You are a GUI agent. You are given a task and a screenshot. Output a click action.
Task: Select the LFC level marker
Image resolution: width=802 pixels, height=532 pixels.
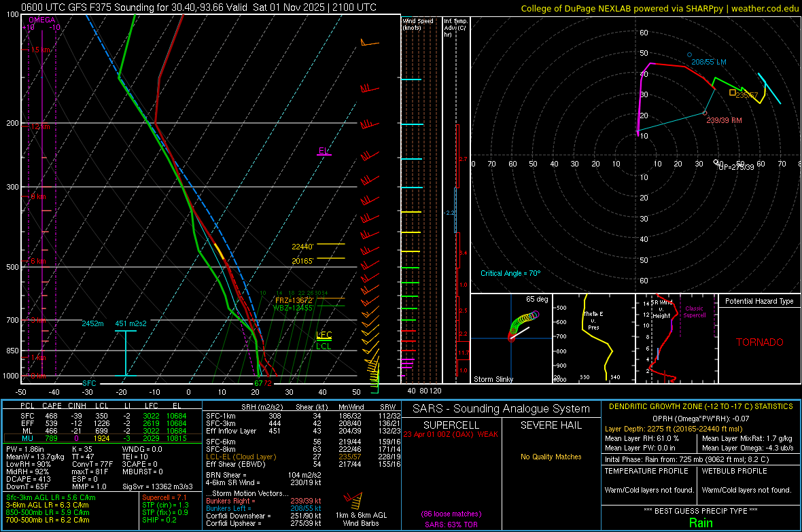(324, 335)
